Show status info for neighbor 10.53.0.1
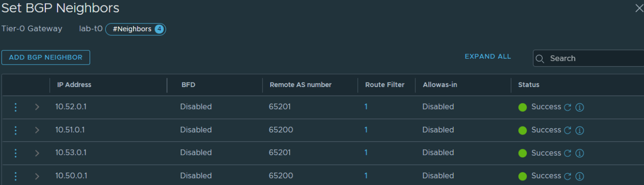Viewport: 644px width, 185px height. click(x=580, y=153)
